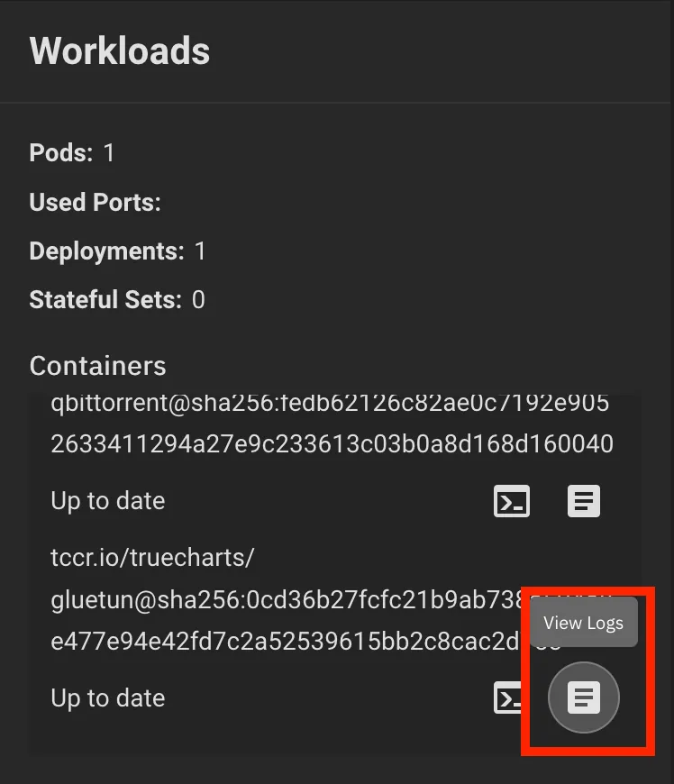Click the shell prompt icon in the Containers list
This screenshot has width=674, height=784.
[x=512, y=502]
